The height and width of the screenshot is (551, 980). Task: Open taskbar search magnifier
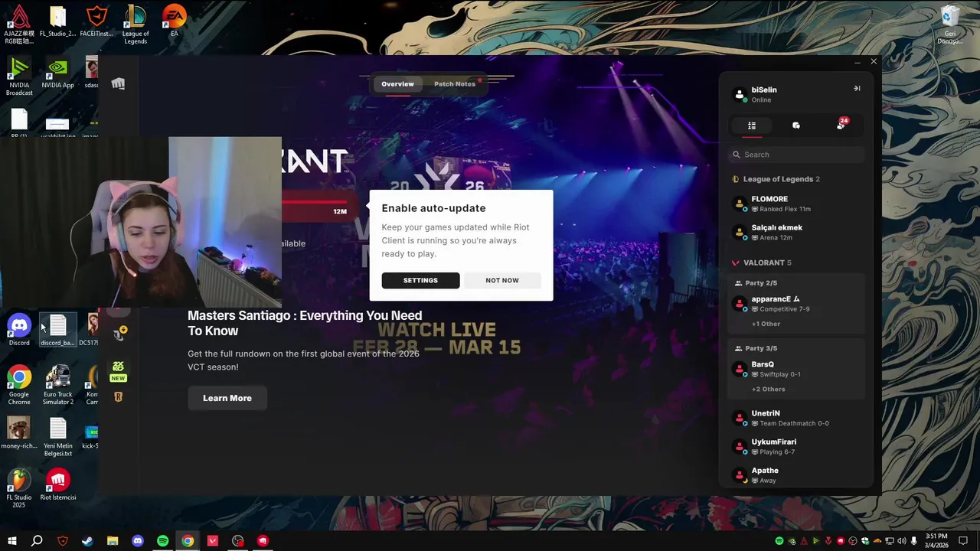click(37, 541)
